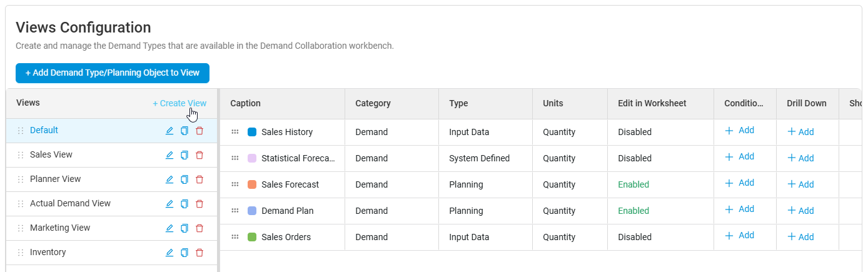This screenshot has height=272, width=868.
Task: Edit the Actual Demand View name
Action: pyautogui.click(x=169, y=204)
